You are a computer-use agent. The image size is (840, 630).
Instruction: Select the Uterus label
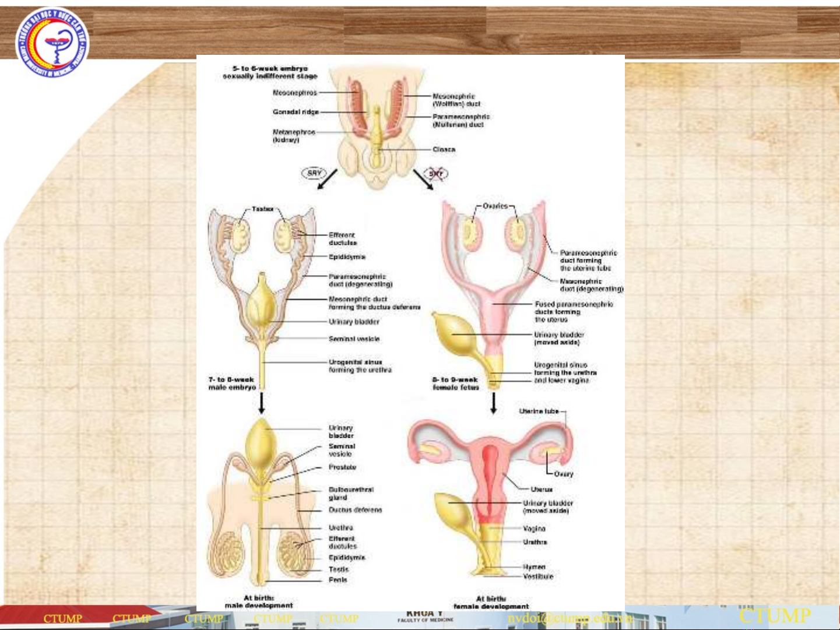click(x=542, y=490)
